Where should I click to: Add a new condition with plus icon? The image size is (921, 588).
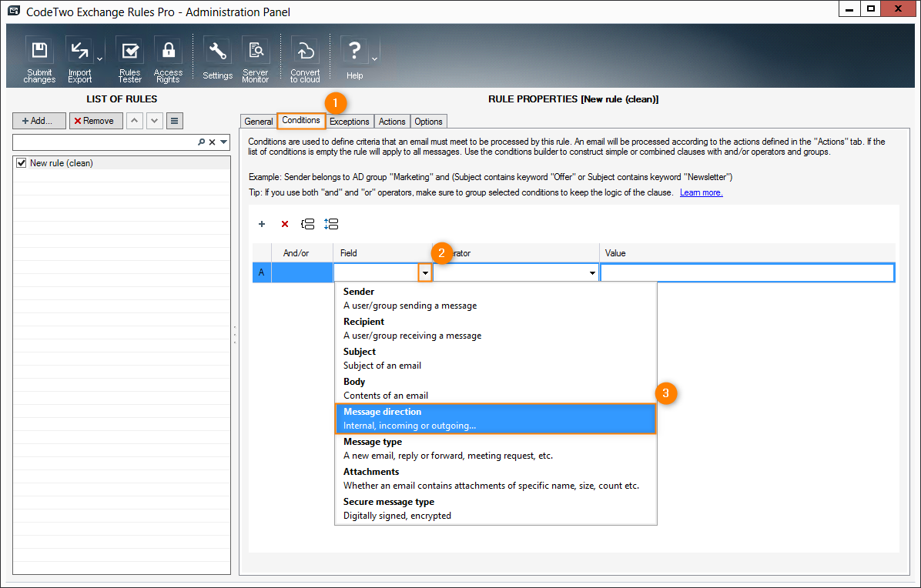point(262,224)
